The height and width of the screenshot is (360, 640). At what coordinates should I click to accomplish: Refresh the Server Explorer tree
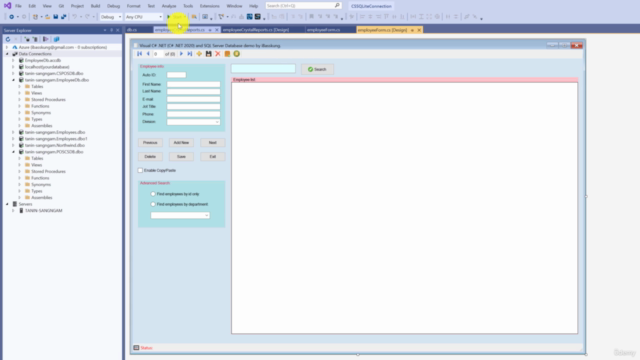(x=8, y=39)
